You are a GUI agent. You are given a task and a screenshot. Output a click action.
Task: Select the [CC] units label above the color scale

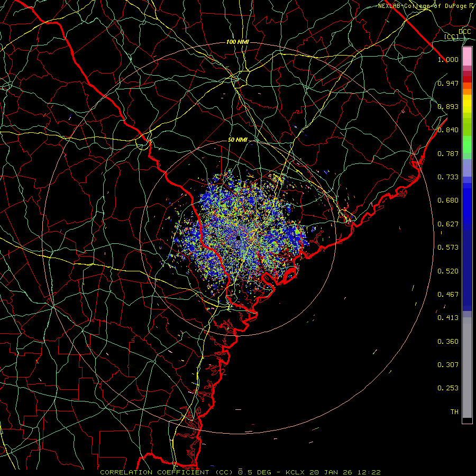451,36
